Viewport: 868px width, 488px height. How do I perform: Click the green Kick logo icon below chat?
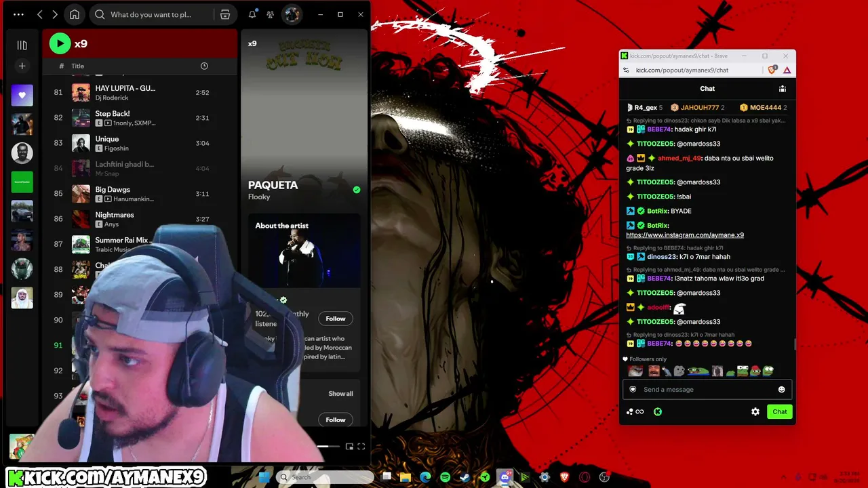(658, 411)
